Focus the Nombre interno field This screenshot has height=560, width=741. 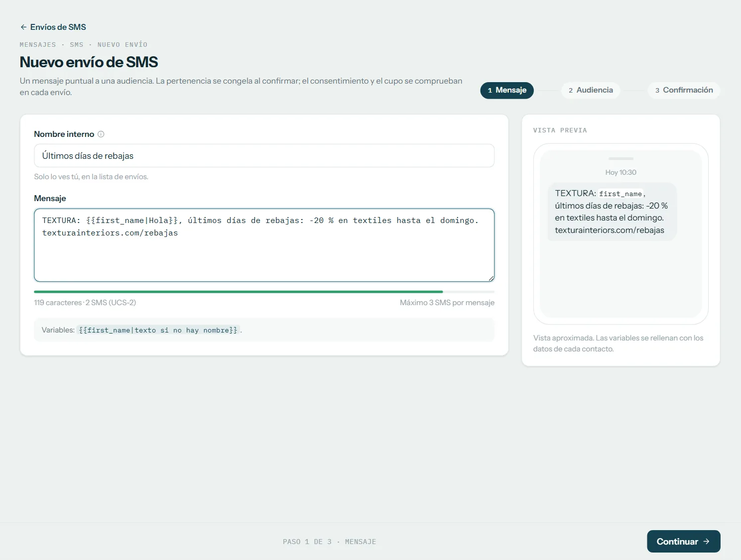click(x=264, y=156)
